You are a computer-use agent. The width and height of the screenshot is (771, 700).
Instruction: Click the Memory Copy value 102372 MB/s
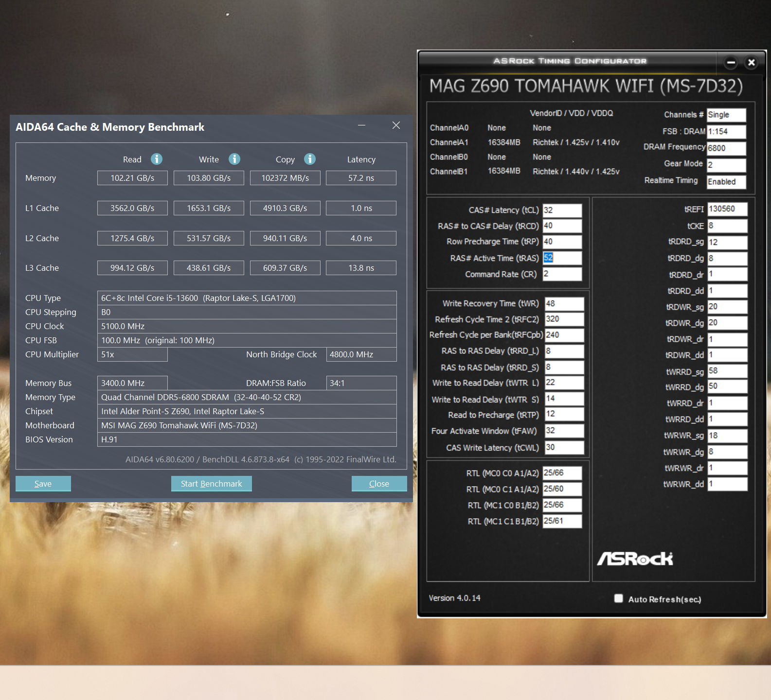(x=285, y=178)
